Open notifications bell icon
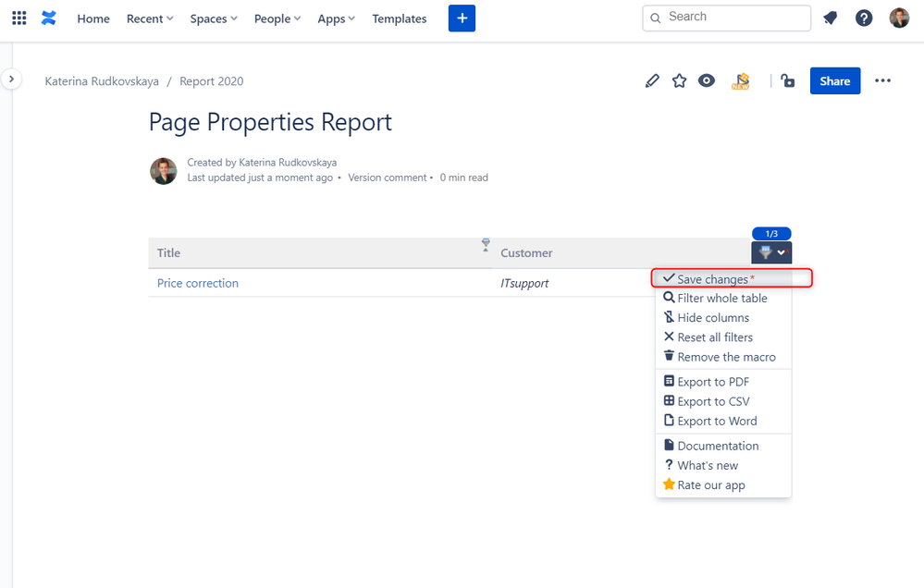Screen dimensions: 924x588 tap(831, 18)
